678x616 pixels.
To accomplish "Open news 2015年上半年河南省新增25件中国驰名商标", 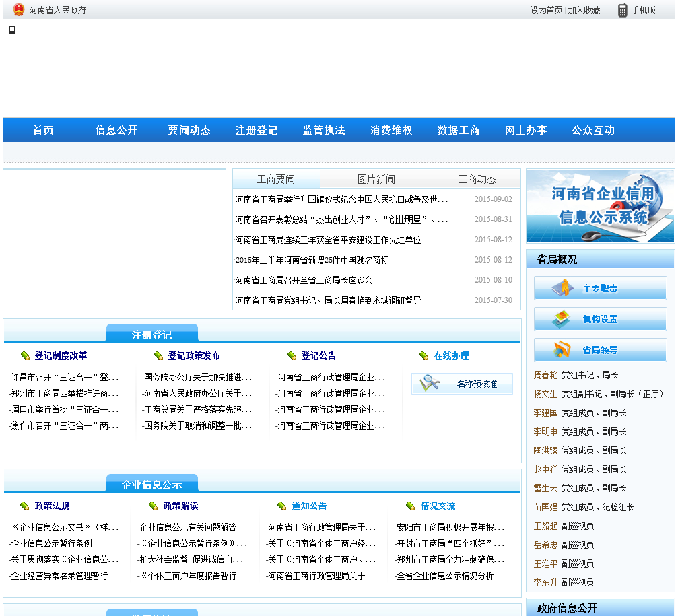I will pyautogui.click(x=312, y=260).
